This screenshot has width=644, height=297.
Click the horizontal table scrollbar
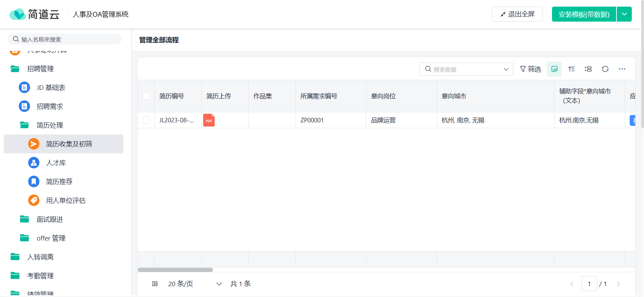tap(175, 270)
